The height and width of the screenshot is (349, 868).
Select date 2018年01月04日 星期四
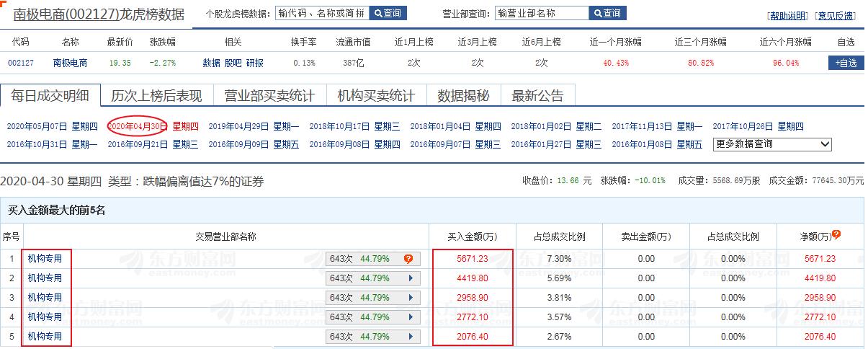[455, 126]
